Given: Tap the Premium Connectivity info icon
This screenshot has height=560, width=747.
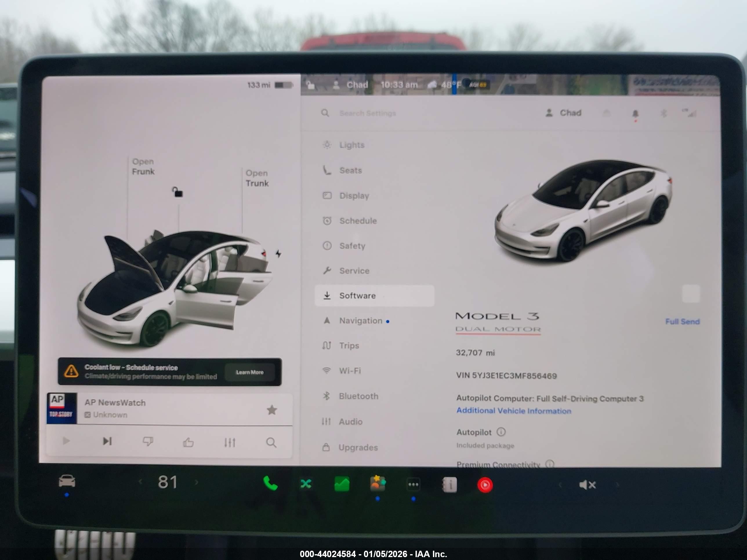Looking at the screenshot, I should (x=550, y=464).
